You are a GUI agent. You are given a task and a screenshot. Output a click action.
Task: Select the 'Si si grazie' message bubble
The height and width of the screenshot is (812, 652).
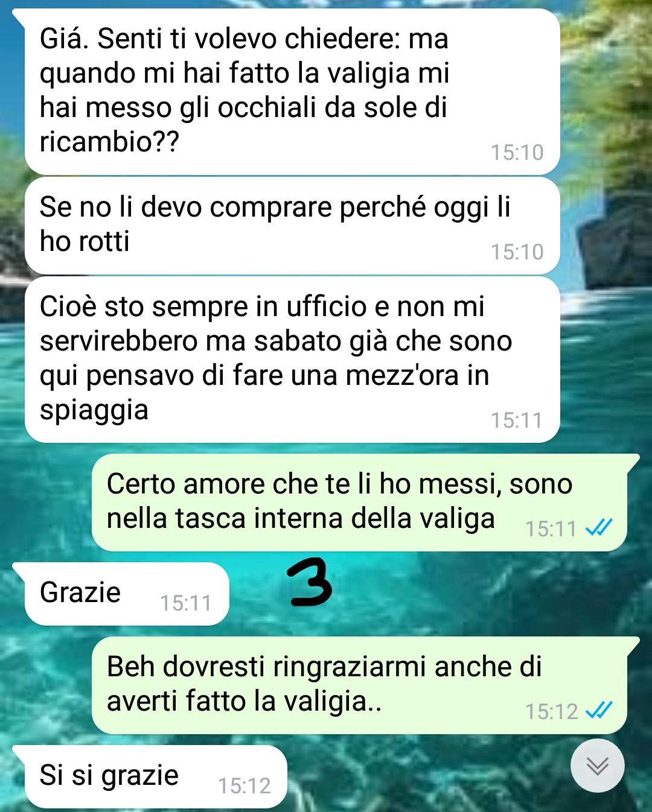pos(156,776)
